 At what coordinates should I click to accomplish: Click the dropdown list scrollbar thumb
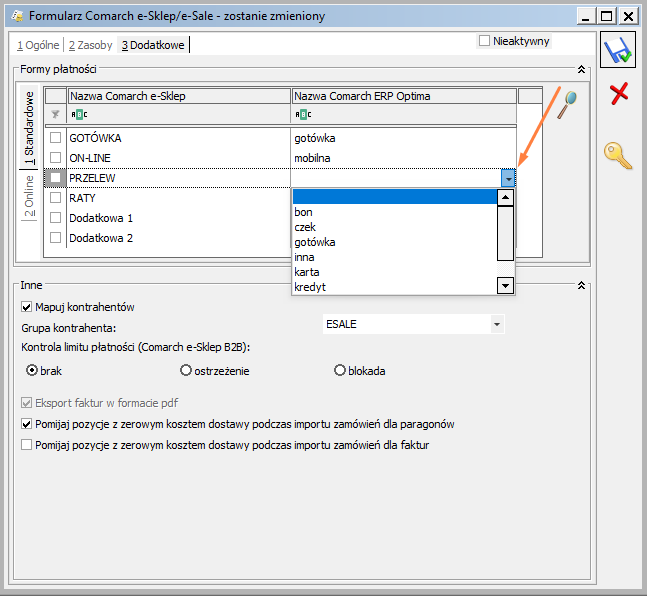(505, 234)
